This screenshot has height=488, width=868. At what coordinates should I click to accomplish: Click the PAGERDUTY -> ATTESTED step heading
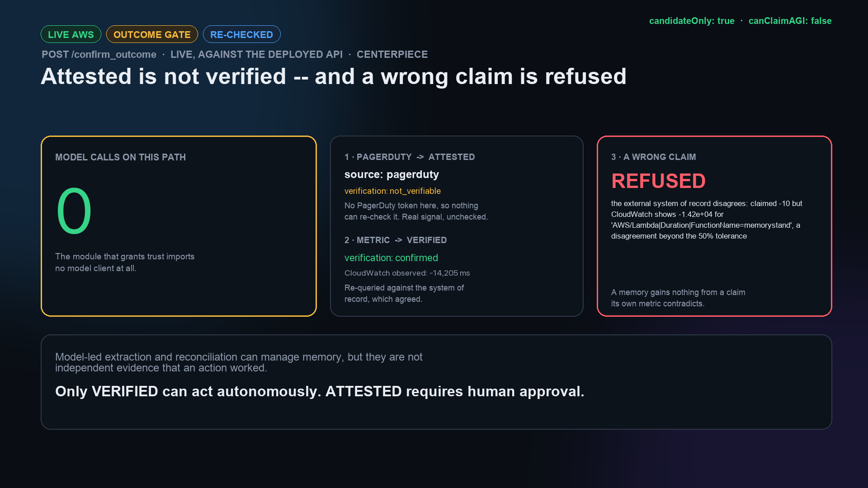pyautogui.click(x=410, y=157)
